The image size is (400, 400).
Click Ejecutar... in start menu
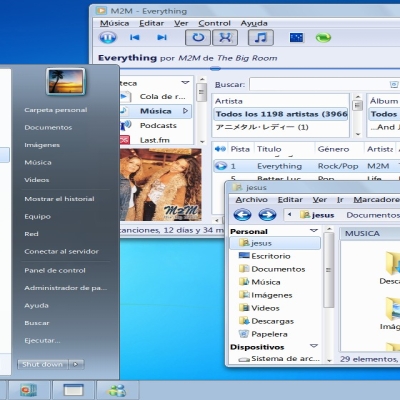tap(42, 341)
